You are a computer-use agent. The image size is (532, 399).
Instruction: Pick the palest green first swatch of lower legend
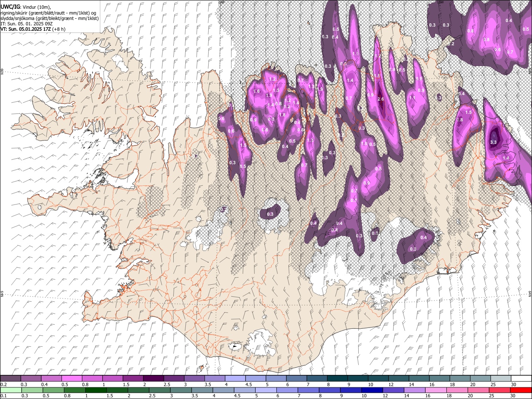tap(10, 390)
